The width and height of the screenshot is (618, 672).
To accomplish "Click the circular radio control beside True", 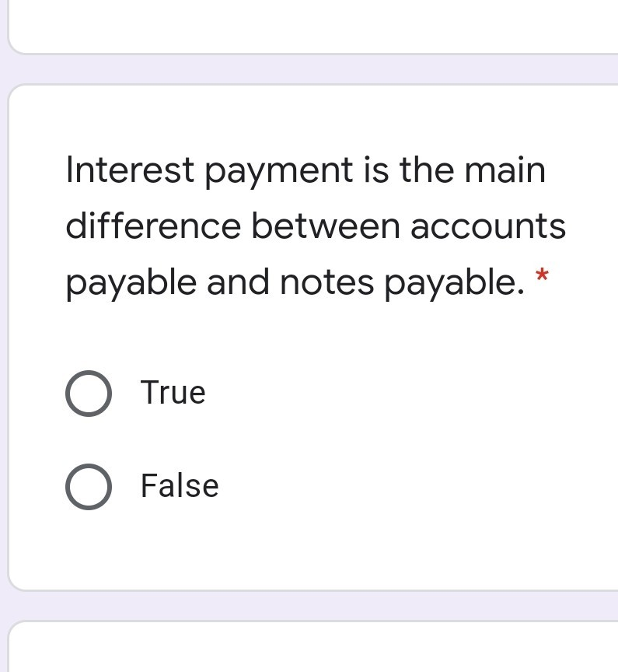I will (x=88, y=393).
